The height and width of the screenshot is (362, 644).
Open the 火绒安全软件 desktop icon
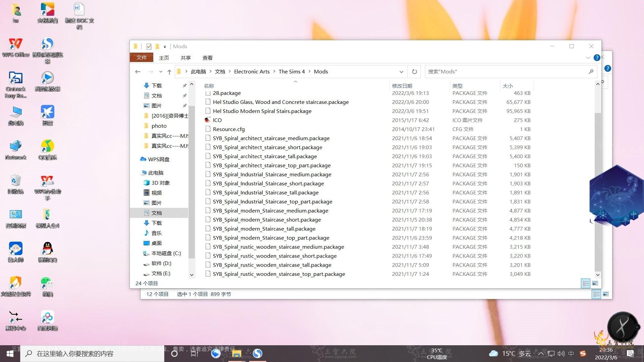coord(15,287)
